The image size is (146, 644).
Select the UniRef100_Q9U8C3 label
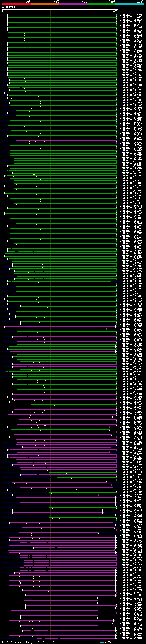(x=131, y=336)
